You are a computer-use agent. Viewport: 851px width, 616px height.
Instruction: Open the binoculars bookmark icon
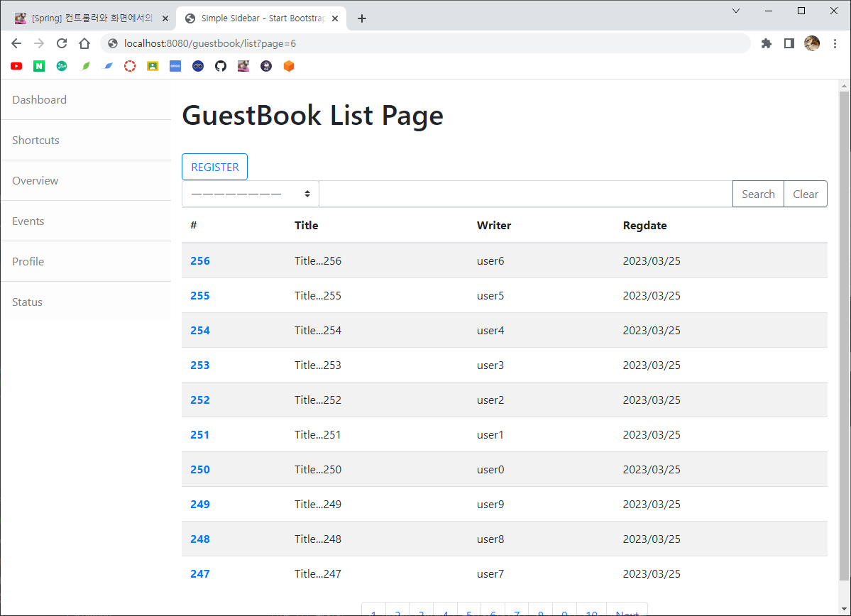coord(198,66)
